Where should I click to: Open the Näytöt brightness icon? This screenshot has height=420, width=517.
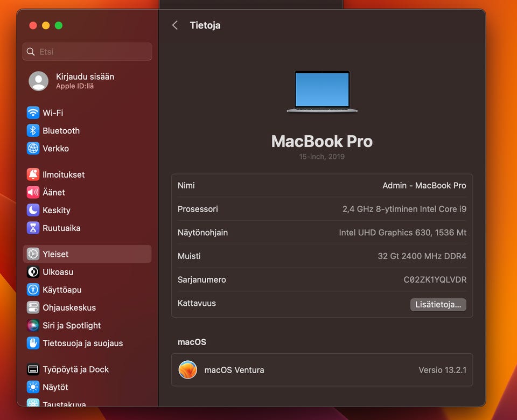click(33, 387)
